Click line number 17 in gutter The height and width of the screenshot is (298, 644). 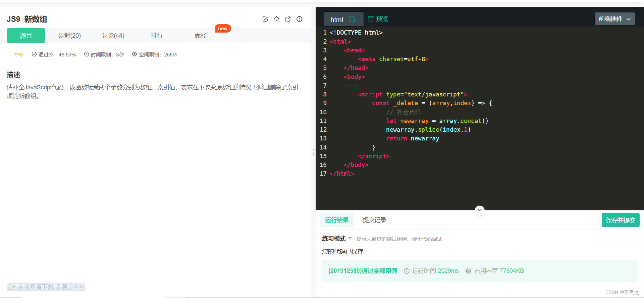tap(323, 174)
